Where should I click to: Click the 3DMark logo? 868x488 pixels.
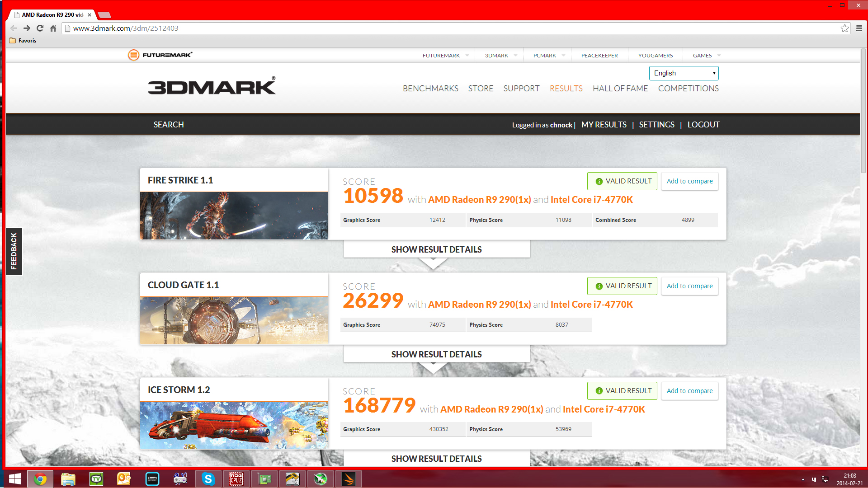pyautogui.click(x=212, y=86)
